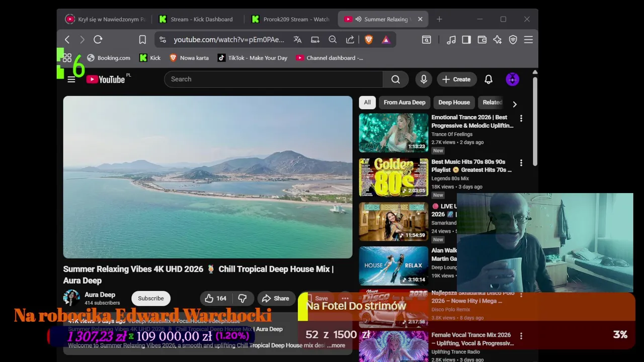The width and height of the screenshot is (644, 362).
Task: Select From Aura Deep filter chip
Action: click(x=405, y=103)
